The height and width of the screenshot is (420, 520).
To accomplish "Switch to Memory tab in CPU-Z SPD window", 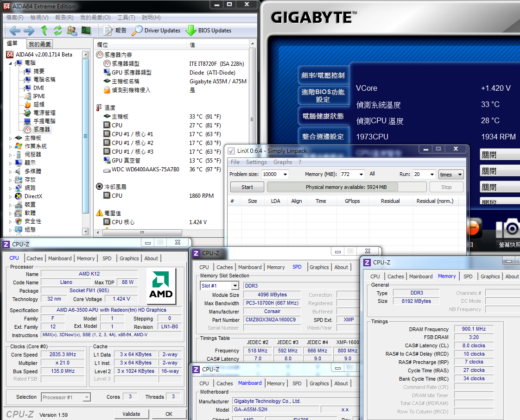I will pyautogui.click(x=276, y=267).
